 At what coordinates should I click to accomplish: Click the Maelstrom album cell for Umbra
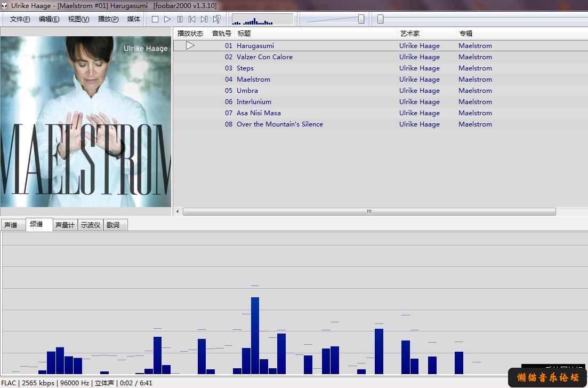pos(475,91)
